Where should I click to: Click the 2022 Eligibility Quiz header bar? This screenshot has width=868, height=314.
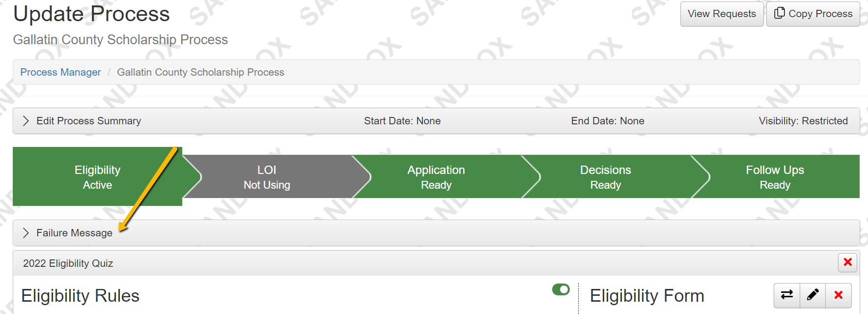67,263
